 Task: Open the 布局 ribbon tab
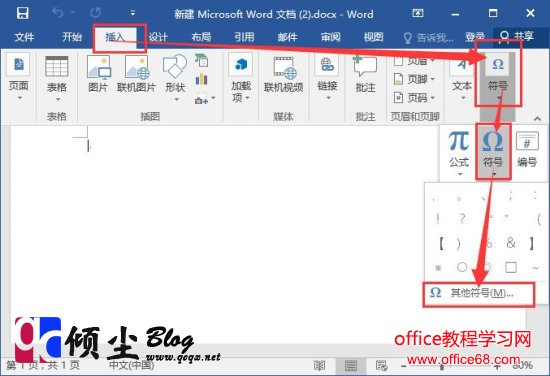201,37
